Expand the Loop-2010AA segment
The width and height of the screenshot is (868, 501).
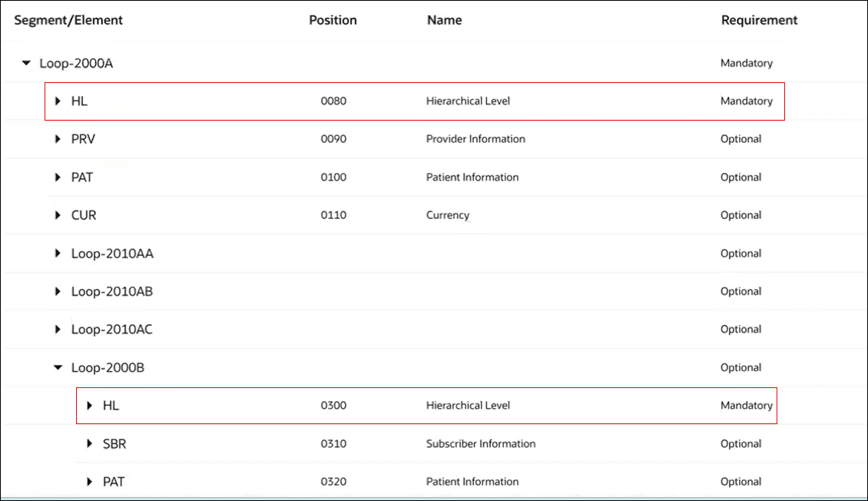click(57, 253)
